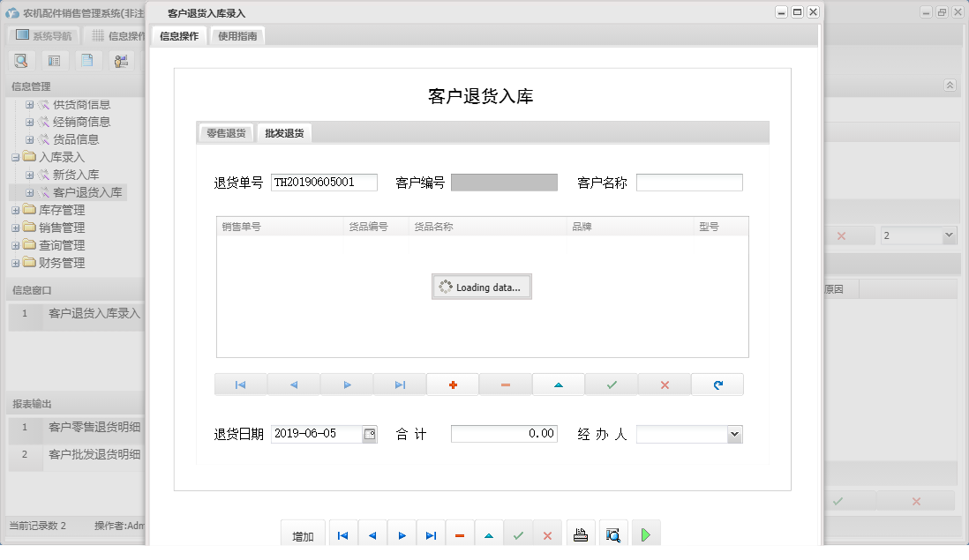The image size is (969, 560).
Task: Open print preview via the magnifier document icon
Action: (613, 533)
